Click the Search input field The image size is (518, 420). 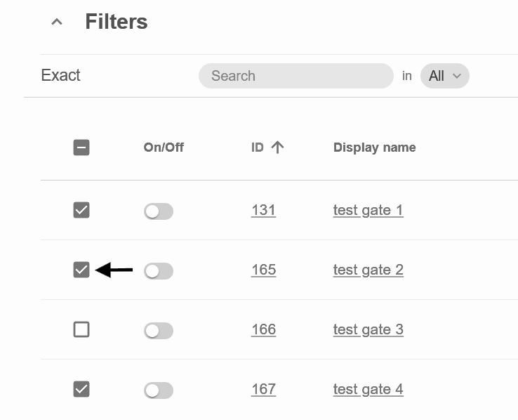click(295, 76)
